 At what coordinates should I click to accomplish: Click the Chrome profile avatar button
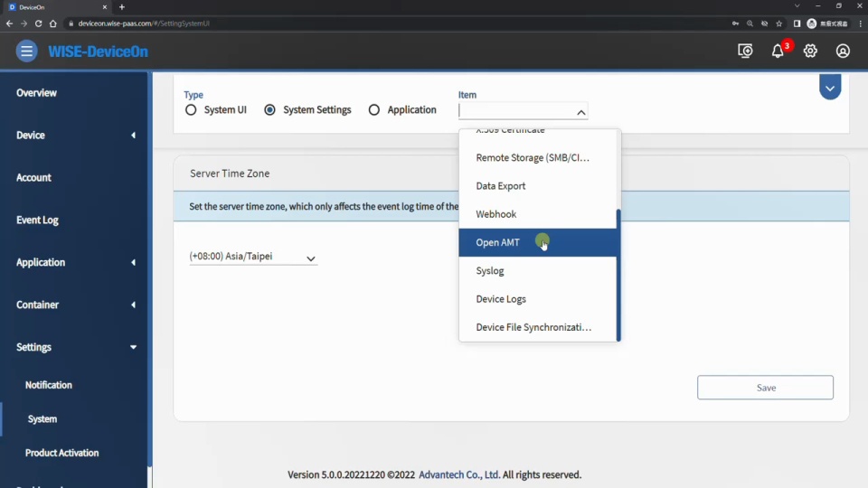(x=827, y=23)
